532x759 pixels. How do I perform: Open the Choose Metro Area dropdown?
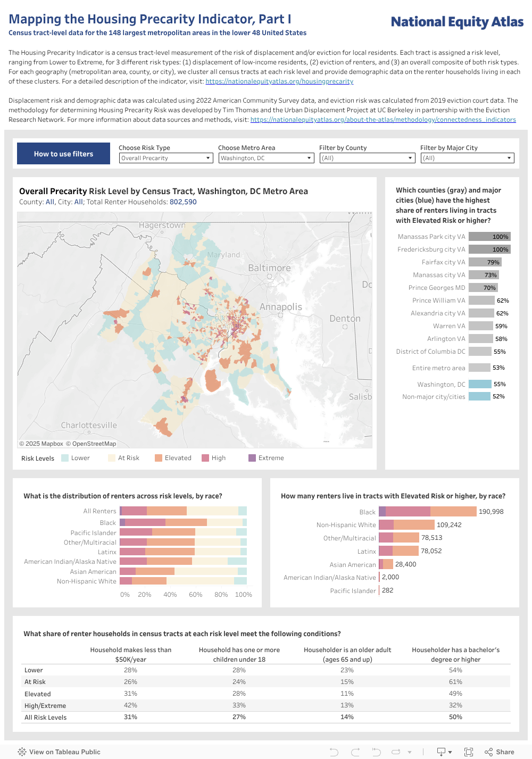(266, 158)
